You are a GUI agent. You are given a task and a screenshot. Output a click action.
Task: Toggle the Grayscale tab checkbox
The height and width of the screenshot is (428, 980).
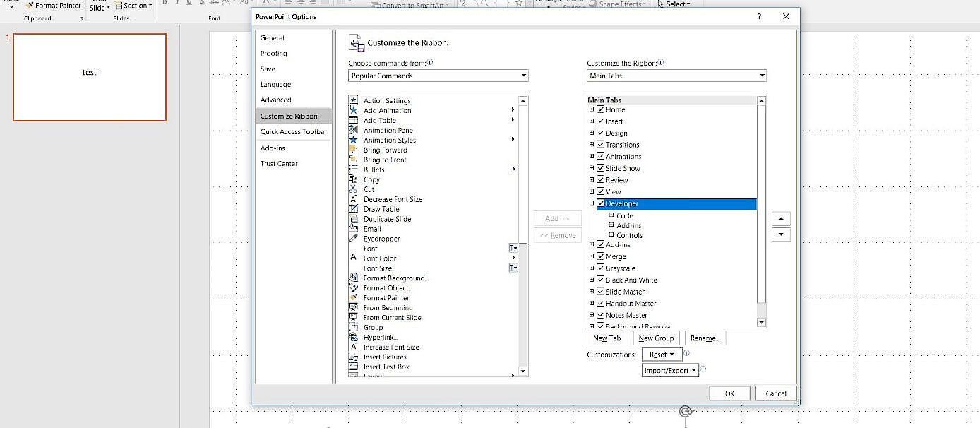(x=599, y=268)
